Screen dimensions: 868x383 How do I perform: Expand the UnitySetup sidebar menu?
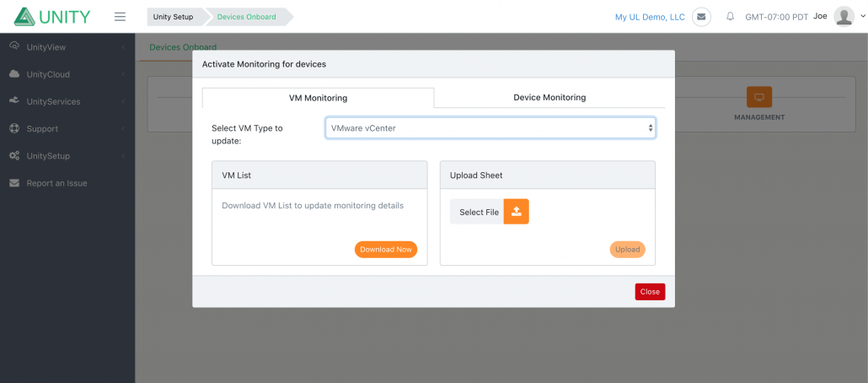pos(67,156)
